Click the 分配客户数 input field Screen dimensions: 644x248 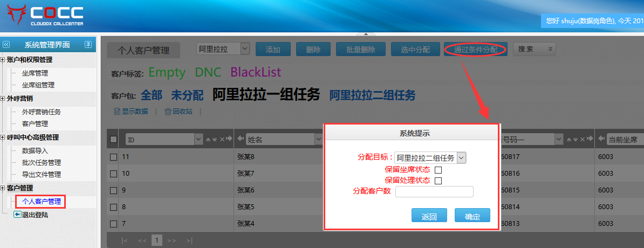coord(434,192)
